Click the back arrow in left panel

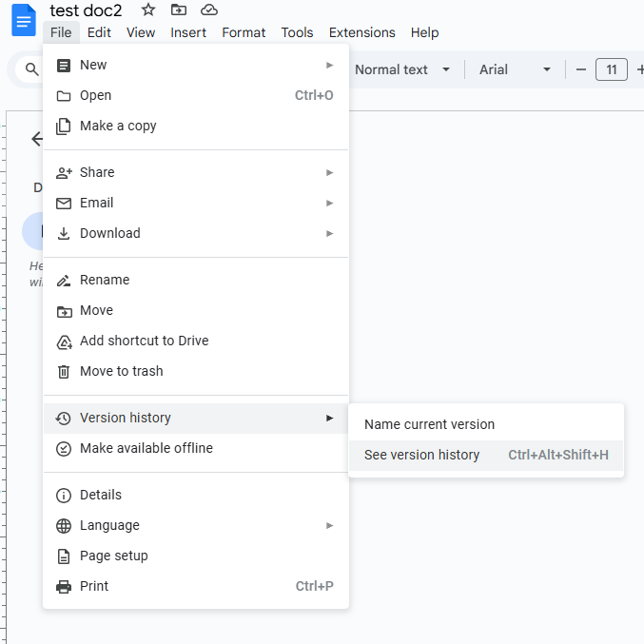click(x=37, y=139)
